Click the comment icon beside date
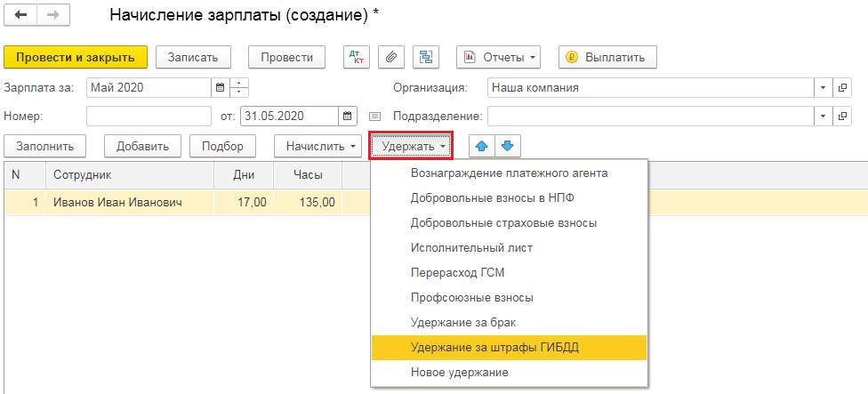868x394 pixels. [x=374, y=116]
